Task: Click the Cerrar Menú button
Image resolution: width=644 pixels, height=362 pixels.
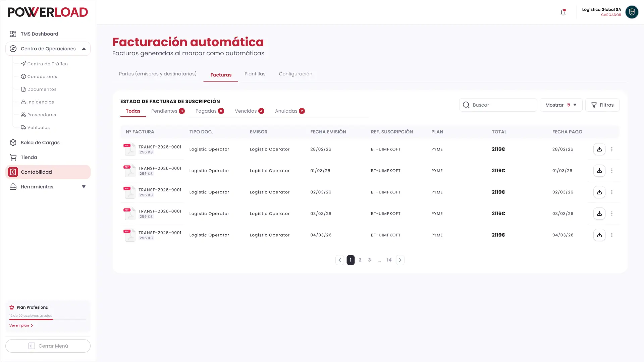Action: pos(48,346)
